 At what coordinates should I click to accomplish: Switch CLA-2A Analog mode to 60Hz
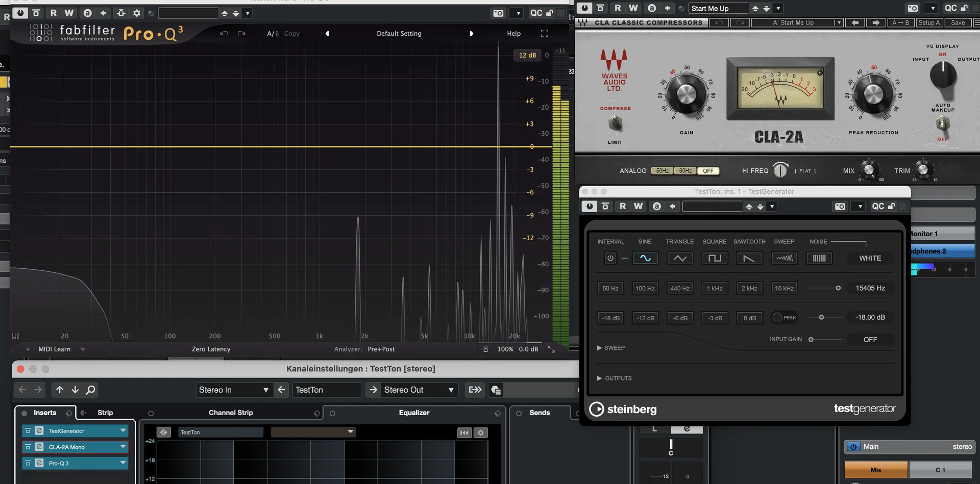pos(685,170)
